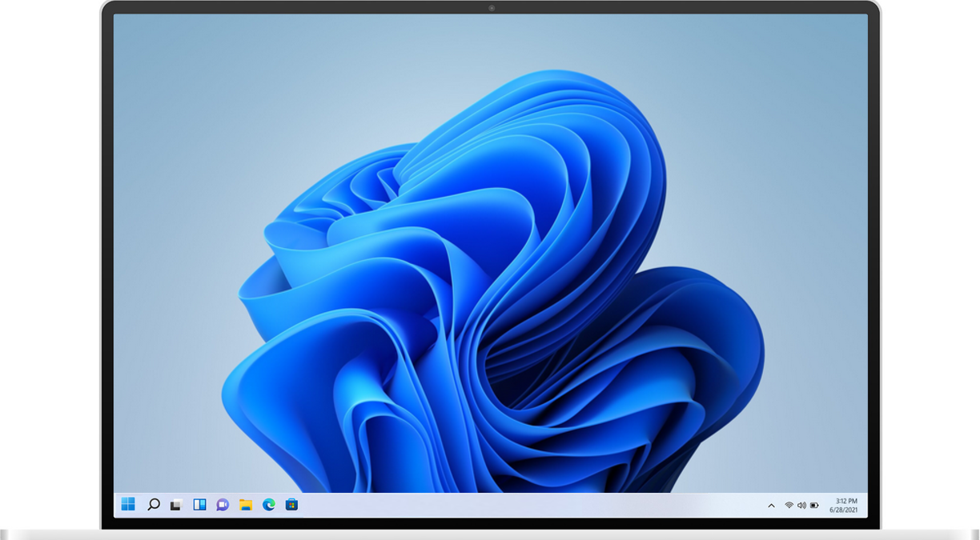This screenshot has width=980, height=540.
Task: Open File Explorer folder icon
Action: (x=246, y=505)
